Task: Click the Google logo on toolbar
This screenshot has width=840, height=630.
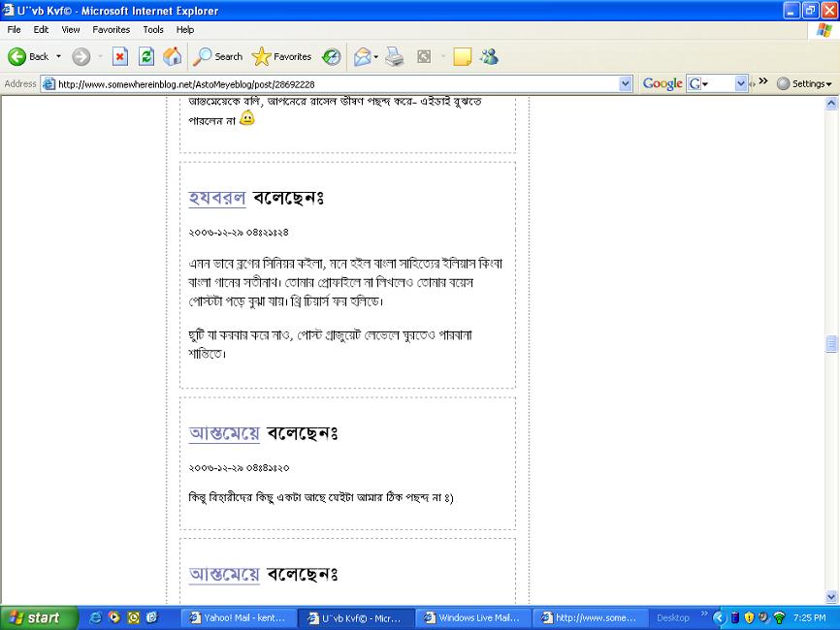Action: point(662,83)
